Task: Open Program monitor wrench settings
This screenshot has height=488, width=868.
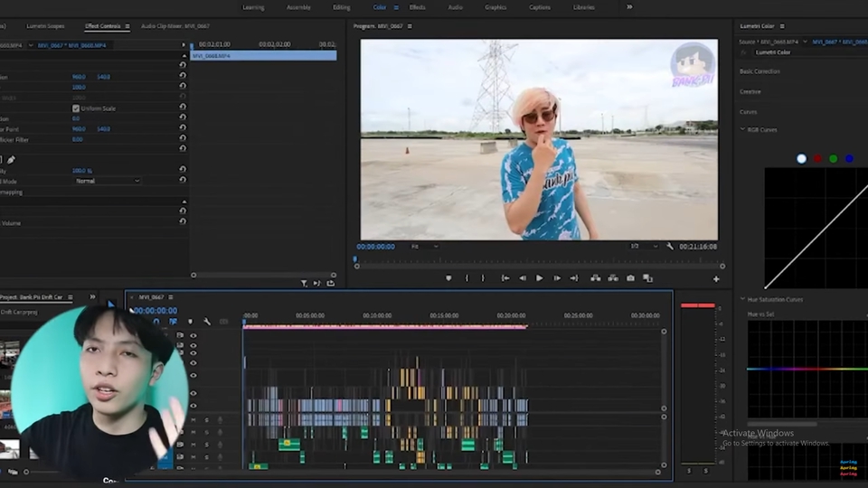Action: (670, 246)
